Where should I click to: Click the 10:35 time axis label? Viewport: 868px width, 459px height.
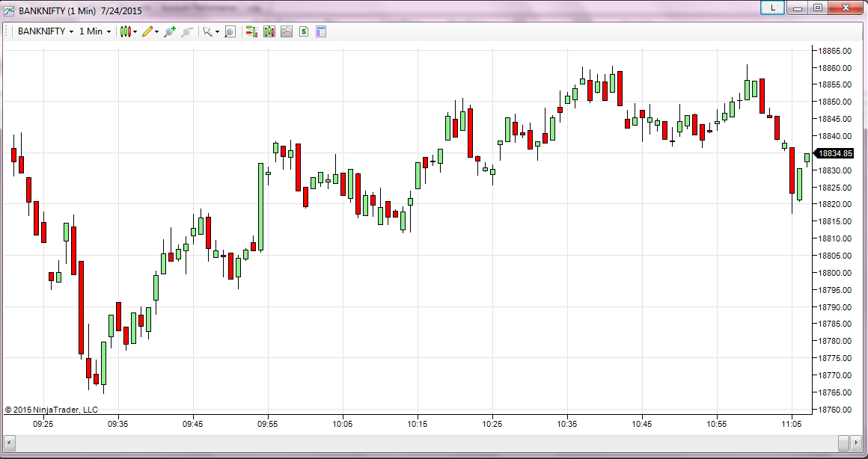click(567, 424)
